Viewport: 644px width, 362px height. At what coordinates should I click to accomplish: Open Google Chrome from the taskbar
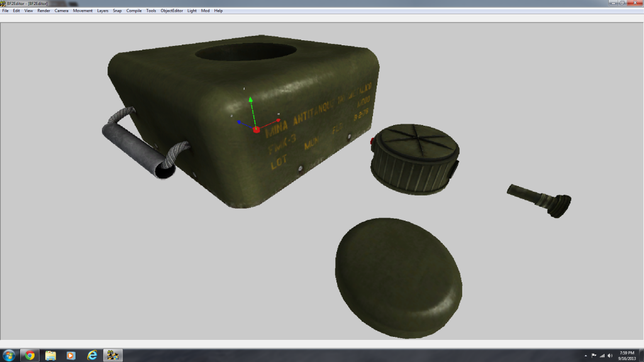coord(30,355)
